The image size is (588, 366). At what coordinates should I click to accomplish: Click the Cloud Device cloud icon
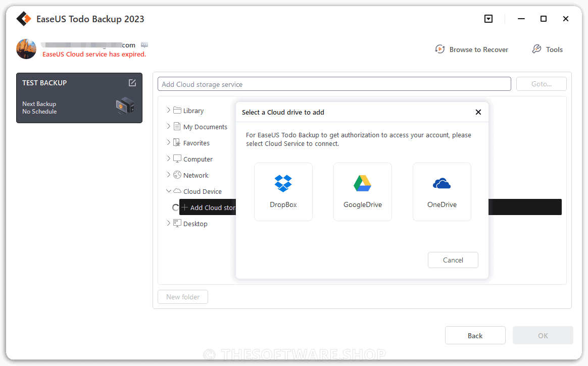[177, 191]
